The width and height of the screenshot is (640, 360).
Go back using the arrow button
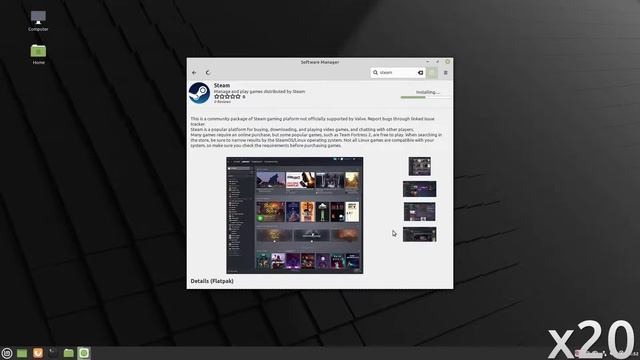pyautogui.click(x=194, y=73)
